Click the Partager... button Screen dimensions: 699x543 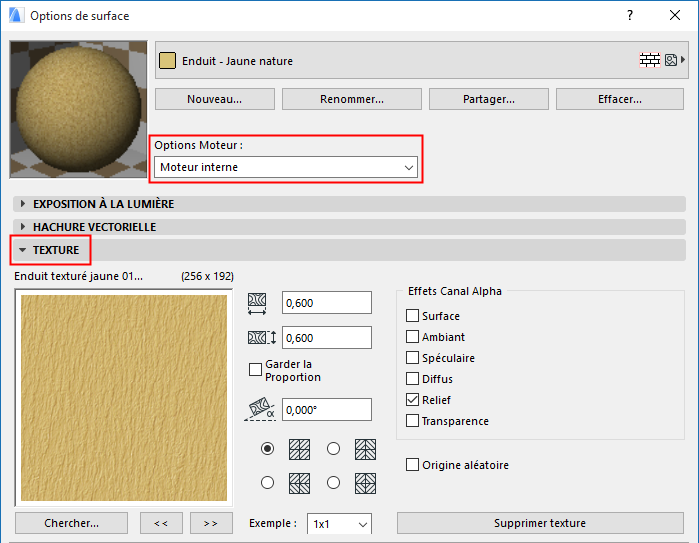coord(489,99)
